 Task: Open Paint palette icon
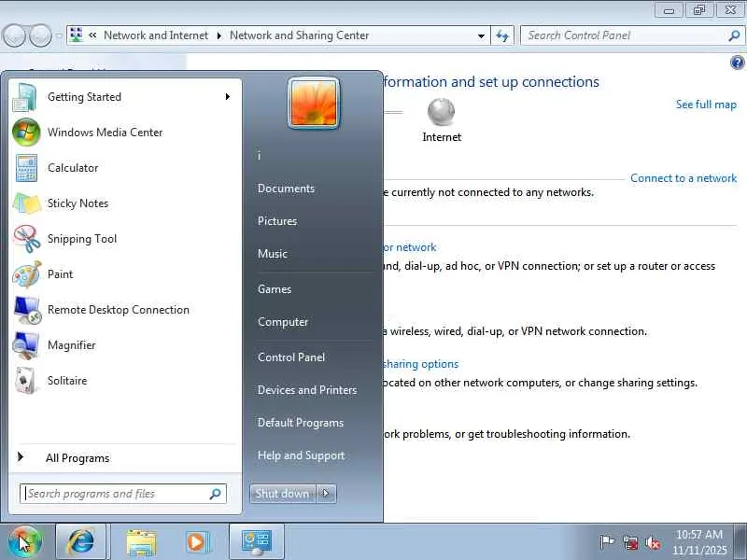click(x=27, y=274)
